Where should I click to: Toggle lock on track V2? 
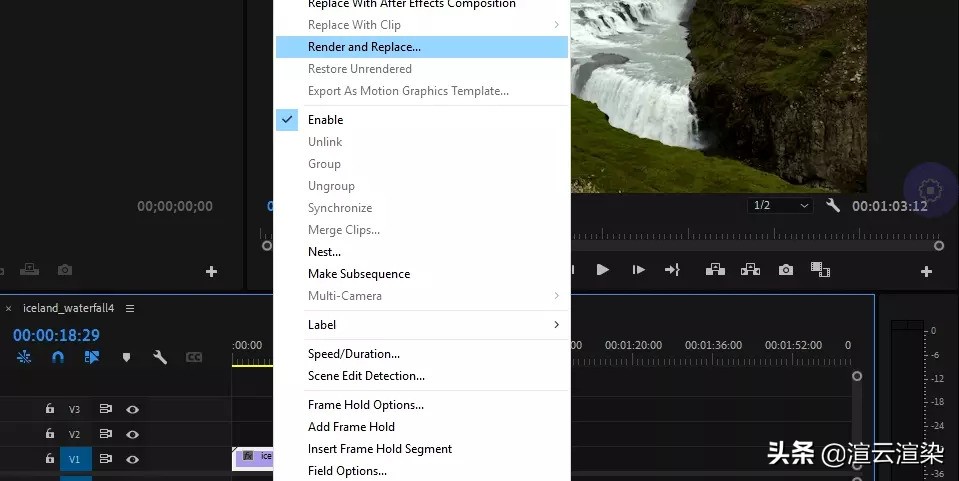50,434
